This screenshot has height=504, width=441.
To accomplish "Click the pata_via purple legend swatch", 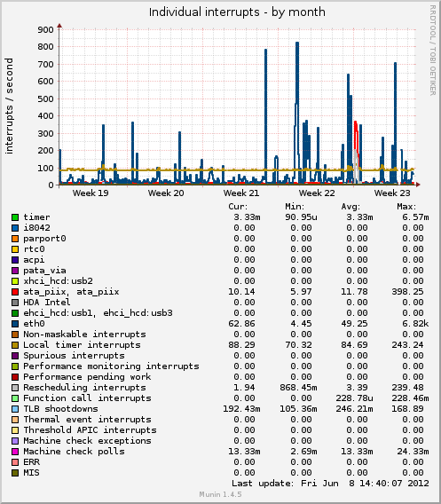I will point(15,271).
